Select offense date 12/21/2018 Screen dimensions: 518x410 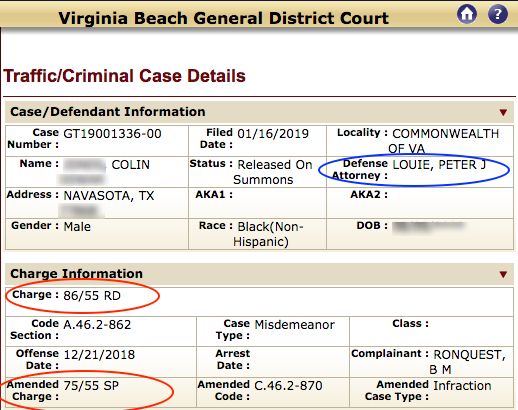[99, 355]
